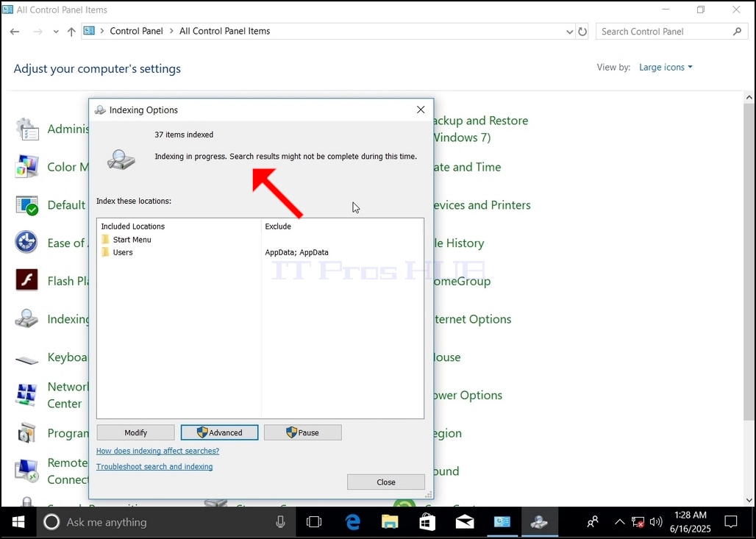Image resolution: width=756 pixels, height=539 pixels.
Task: Open File Explorer from the taskbar
Action: click(390, 521)
